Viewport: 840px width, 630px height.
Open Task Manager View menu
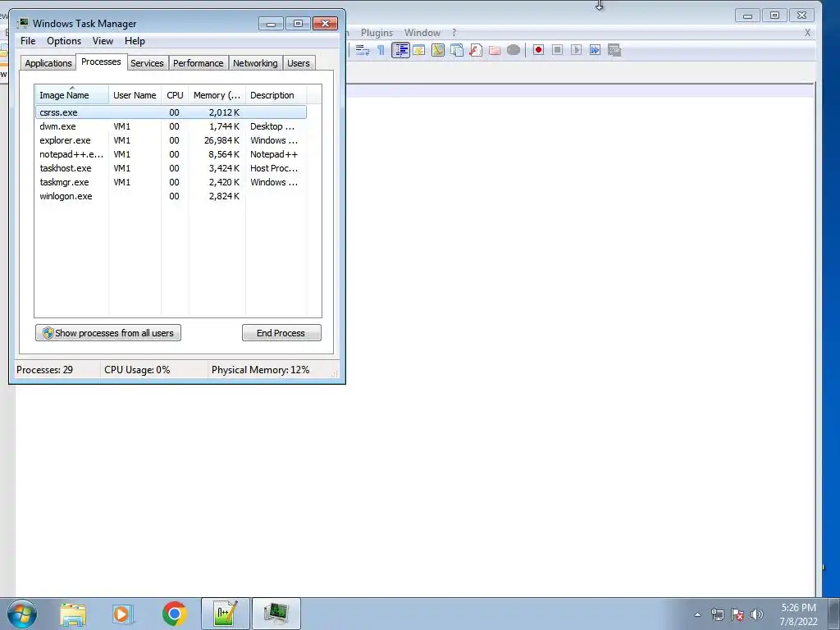pyautogui.click(x=103, y=41)
